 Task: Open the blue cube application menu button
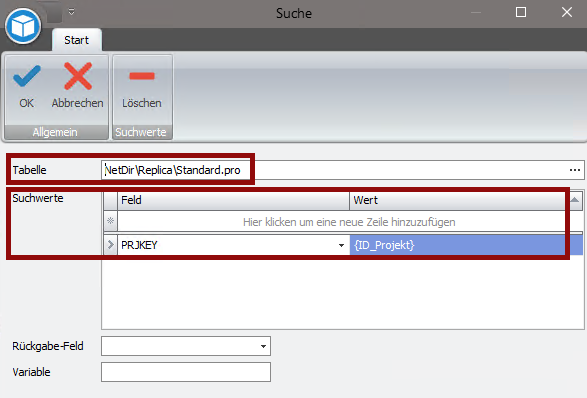23,27
